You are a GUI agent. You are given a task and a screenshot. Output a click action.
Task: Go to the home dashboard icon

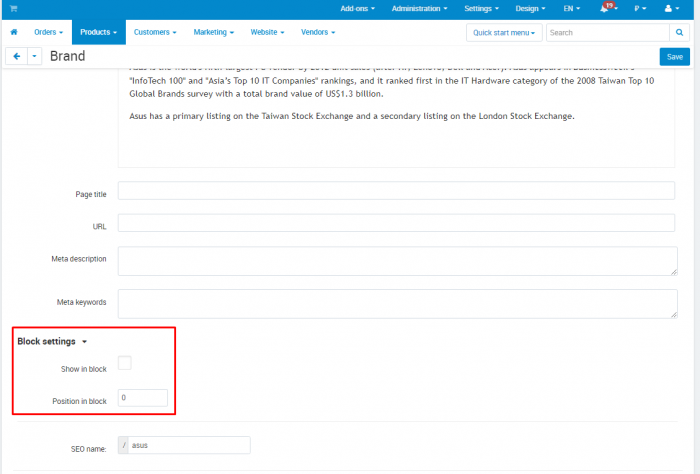click(x=14, y=32)
